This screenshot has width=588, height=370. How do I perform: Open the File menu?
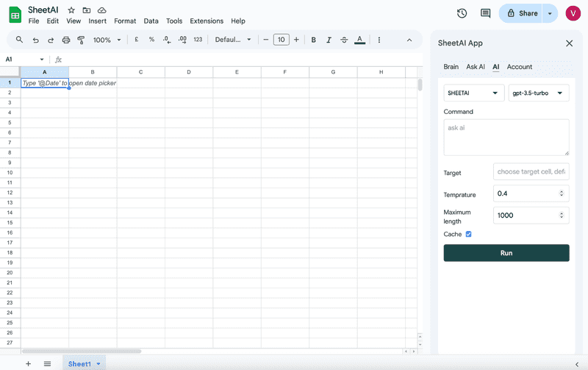34,21
